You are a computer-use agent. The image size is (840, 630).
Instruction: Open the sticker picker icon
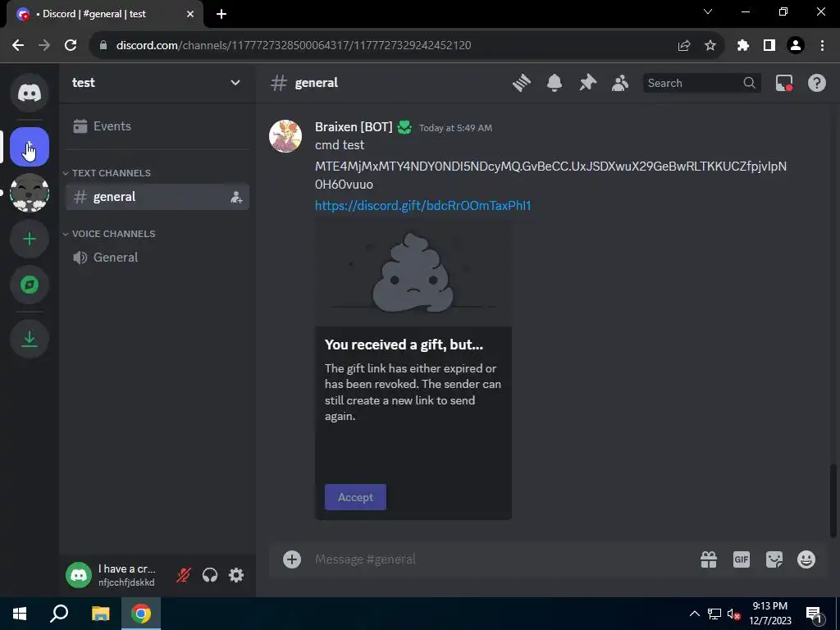(774, 559)
